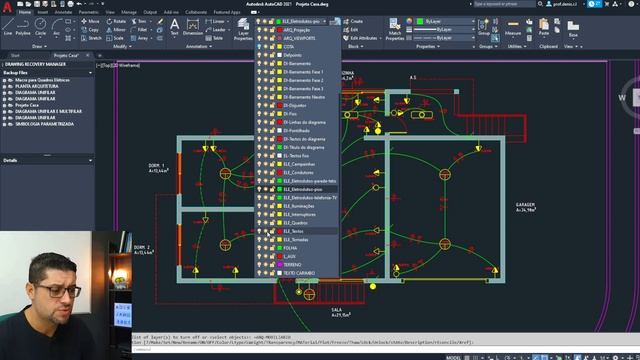Expand the Modify panel flyout

122,47
